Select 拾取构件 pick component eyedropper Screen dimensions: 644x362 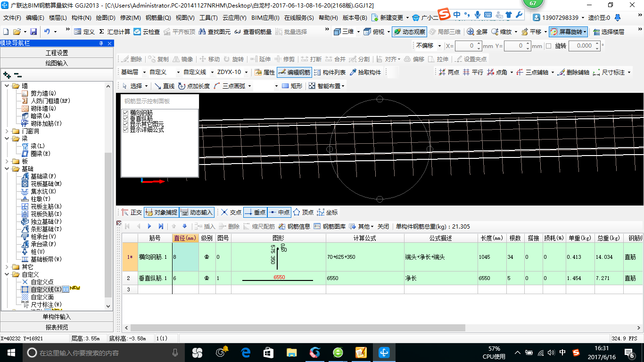(365, 72)
